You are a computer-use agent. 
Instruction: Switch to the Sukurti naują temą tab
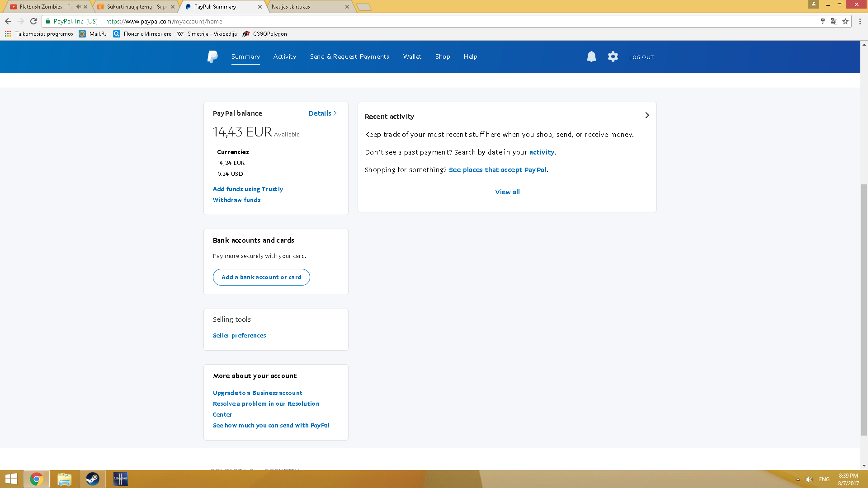tap(136, 7)
